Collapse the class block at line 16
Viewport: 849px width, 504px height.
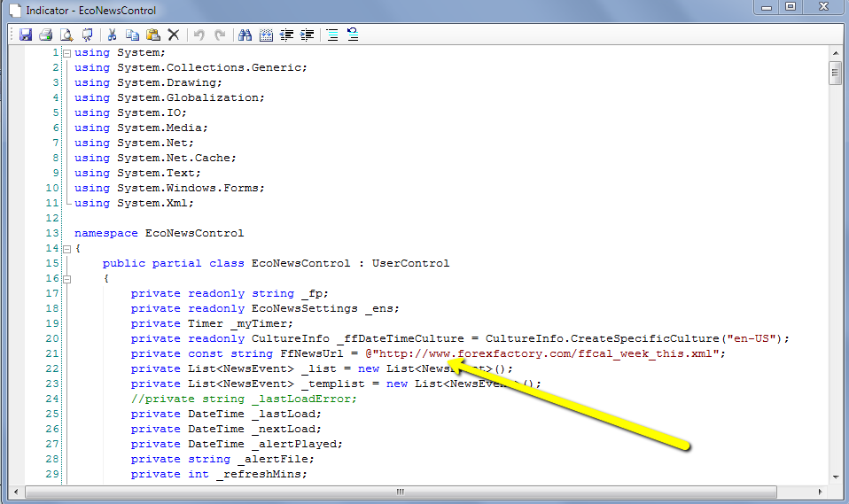67,279
